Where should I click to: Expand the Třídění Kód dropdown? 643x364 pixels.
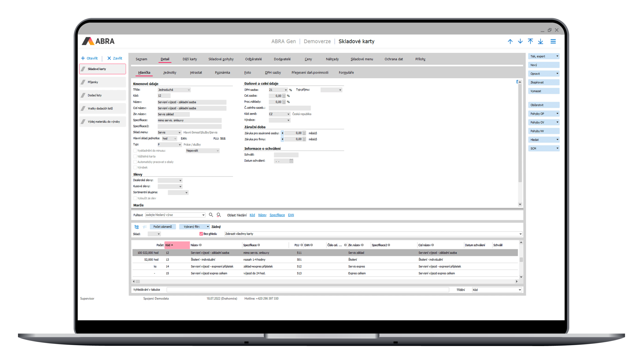(520, 290)
